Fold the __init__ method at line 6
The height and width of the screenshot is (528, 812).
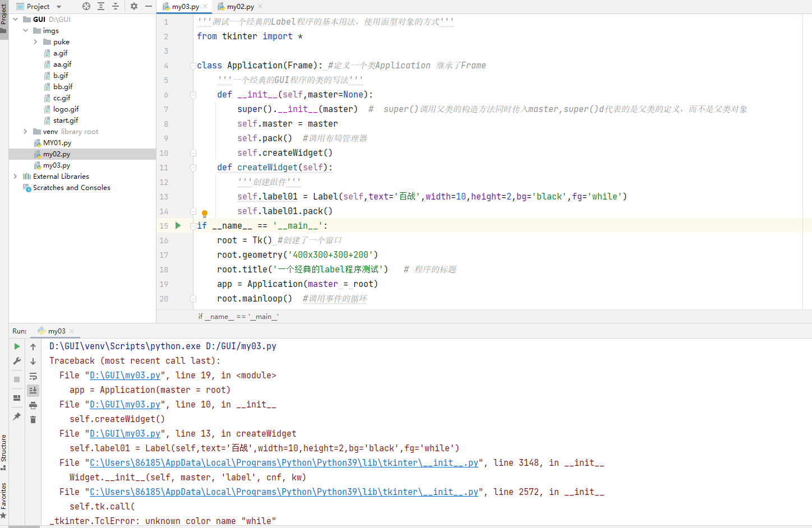193,95
